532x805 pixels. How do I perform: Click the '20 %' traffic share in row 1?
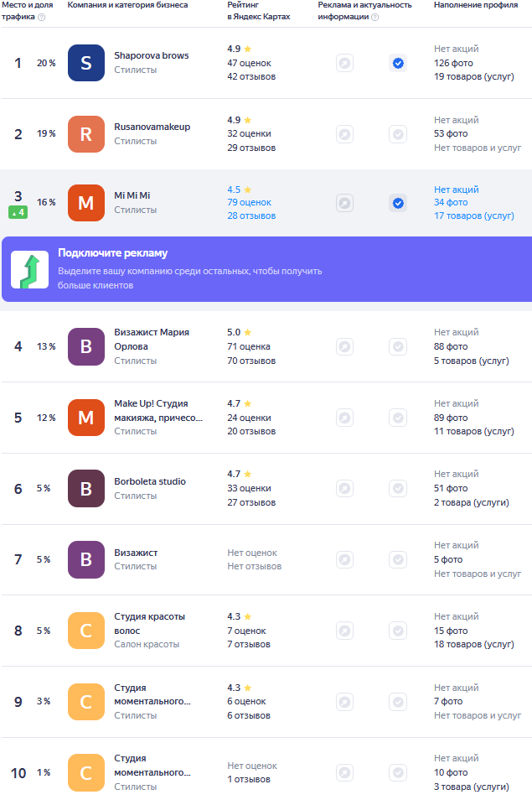(x=46, y=63)
